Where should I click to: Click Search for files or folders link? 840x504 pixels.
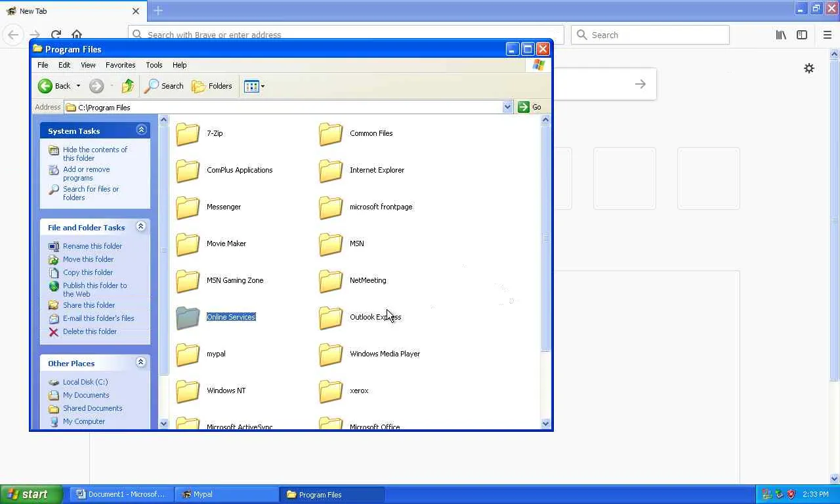(91, 193)
